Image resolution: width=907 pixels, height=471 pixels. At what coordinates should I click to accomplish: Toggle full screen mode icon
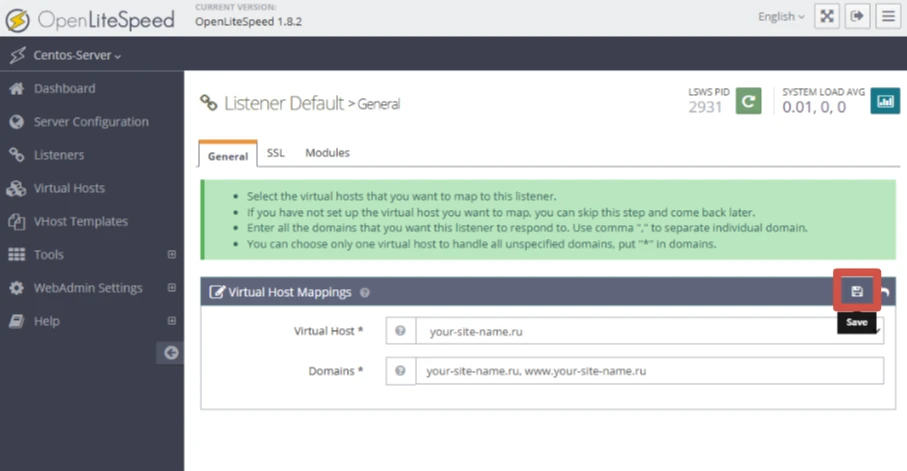click(827, 16)
